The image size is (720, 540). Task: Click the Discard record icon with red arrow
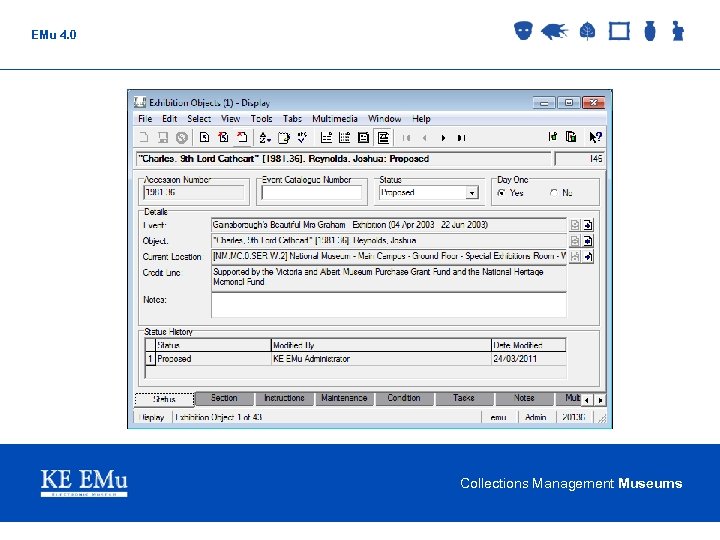click(x=242, y=137)
